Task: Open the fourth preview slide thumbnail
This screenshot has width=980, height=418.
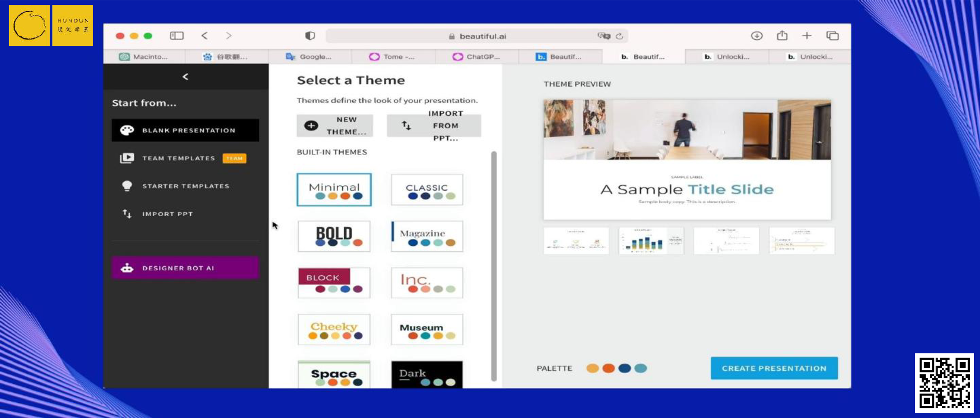Action: pyautogui.click(x=802, y=240)
